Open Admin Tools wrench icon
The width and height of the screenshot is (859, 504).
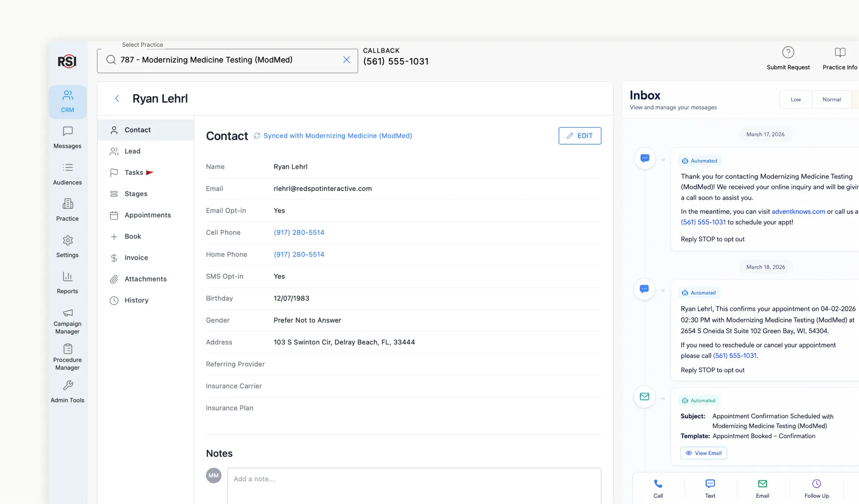pyautogui.click(x=67, y=386)
